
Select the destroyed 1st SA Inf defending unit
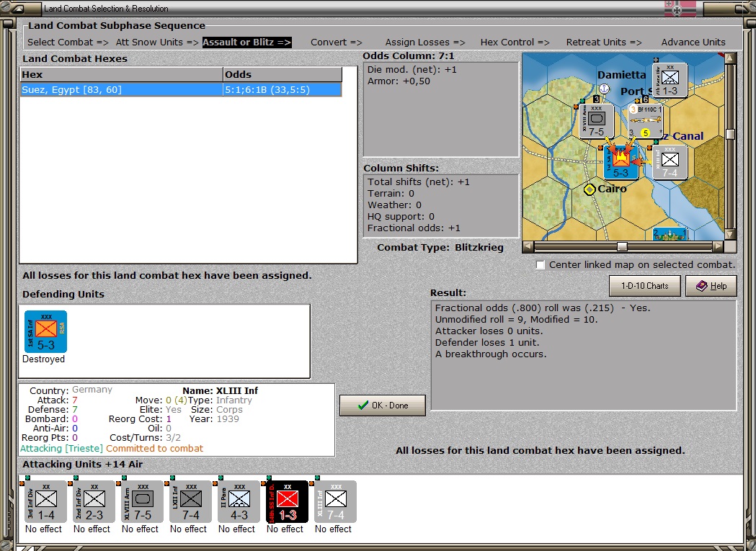(46, 331)
